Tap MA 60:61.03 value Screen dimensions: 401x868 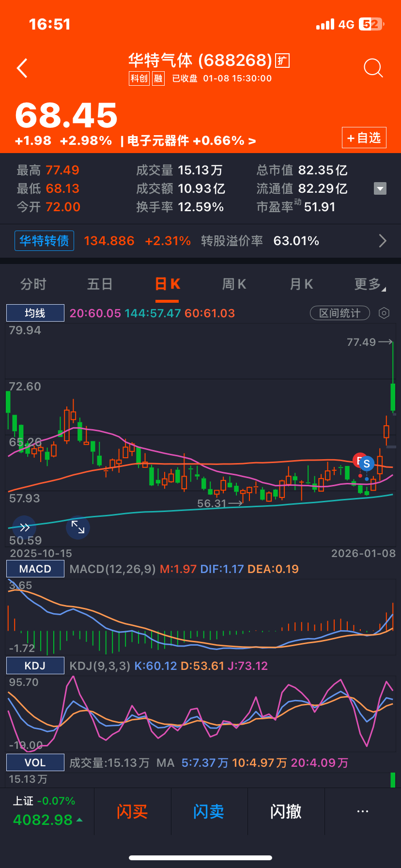(210, 313)
